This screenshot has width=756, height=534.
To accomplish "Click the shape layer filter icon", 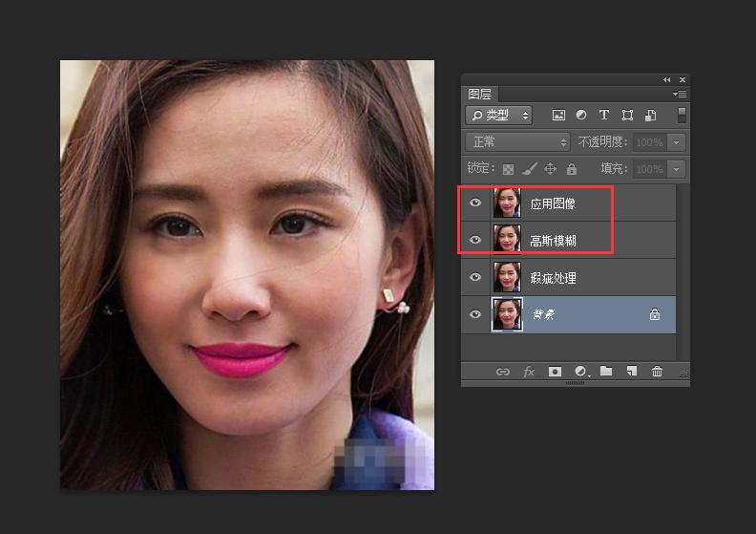I will (627, 116).
